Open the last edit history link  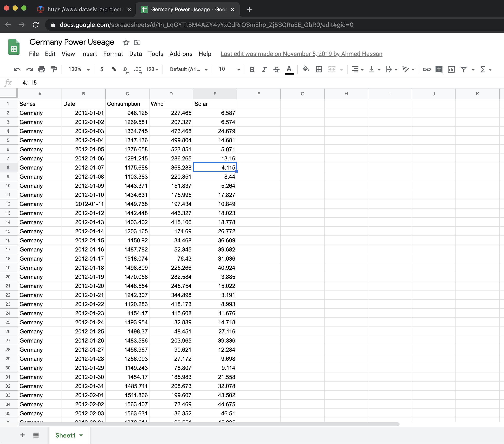pyautogui.click(x=301, y=54)
